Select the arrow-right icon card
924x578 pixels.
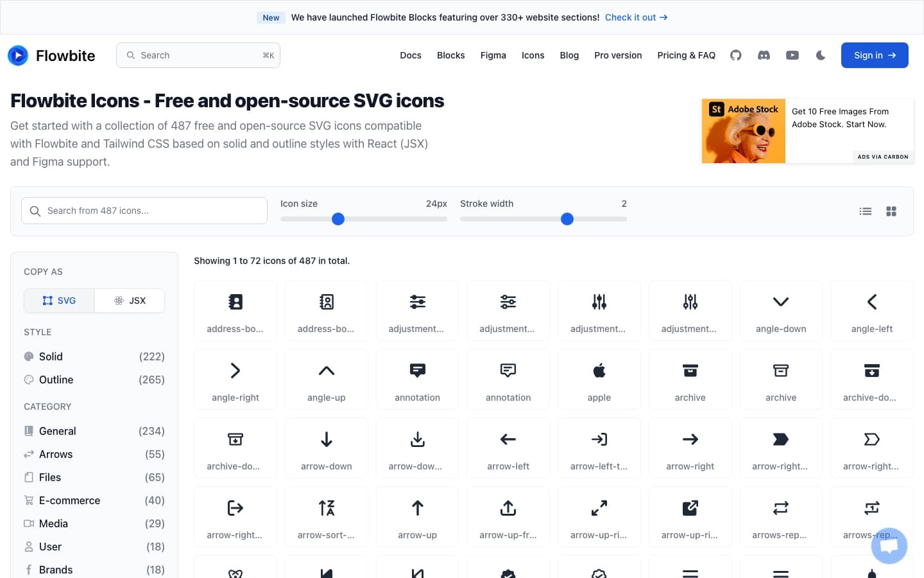click(690, 448)
